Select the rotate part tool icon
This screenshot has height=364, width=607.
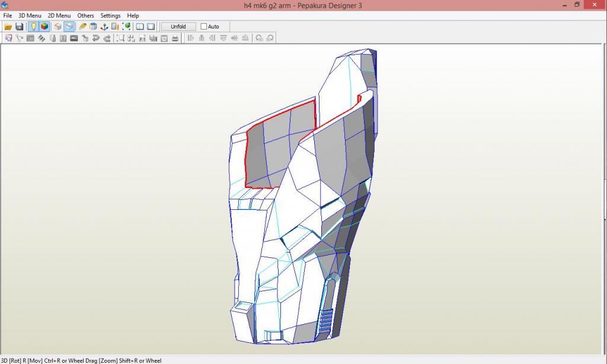coord(20,38)
